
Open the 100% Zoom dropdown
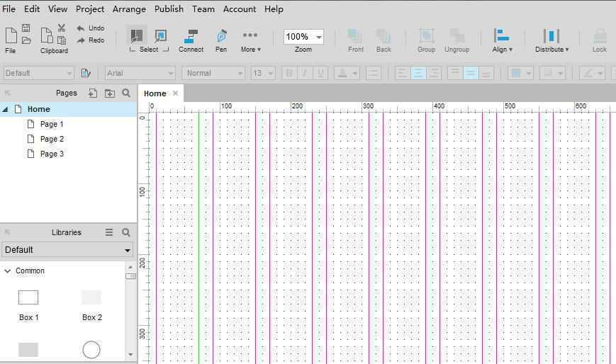pos(303,37)
